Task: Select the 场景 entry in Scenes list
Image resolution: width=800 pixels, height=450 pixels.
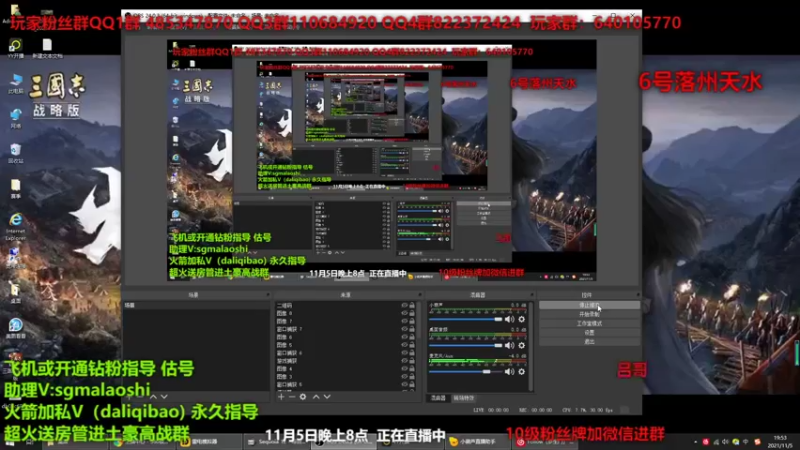Action: click(x=196, y=305)
